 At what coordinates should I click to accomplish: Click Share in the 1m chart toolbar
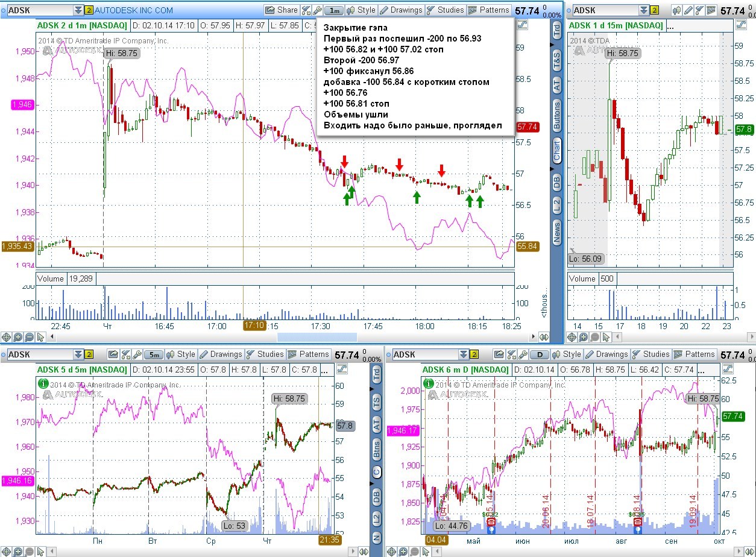[x=282, y=10]
